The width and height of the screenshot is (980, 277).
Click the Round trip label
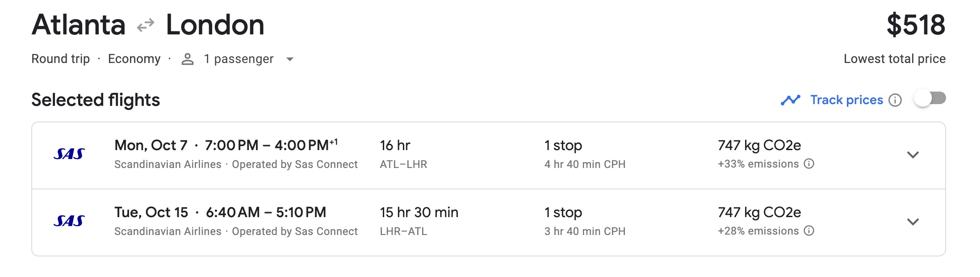(x=61, y=59)
